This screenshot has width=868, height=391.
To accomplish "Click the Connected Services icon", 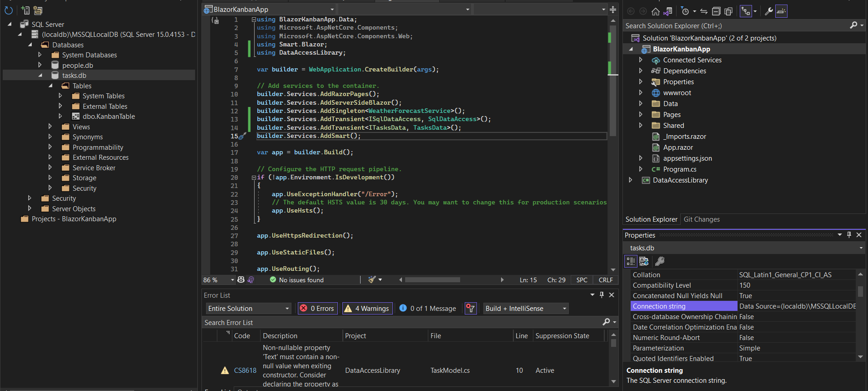I will tap(656, 60).
